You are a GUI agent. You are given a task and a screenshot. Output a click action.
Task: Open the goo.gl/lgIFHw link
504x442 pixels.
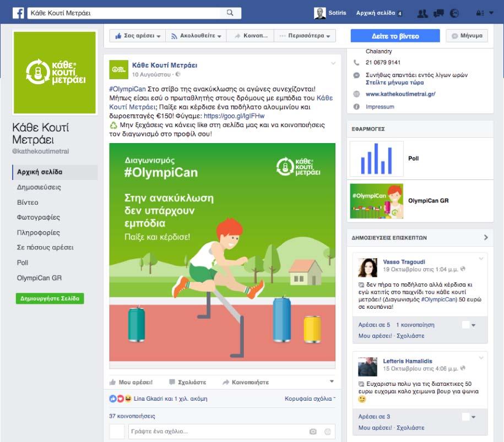[x=234, y=116]
